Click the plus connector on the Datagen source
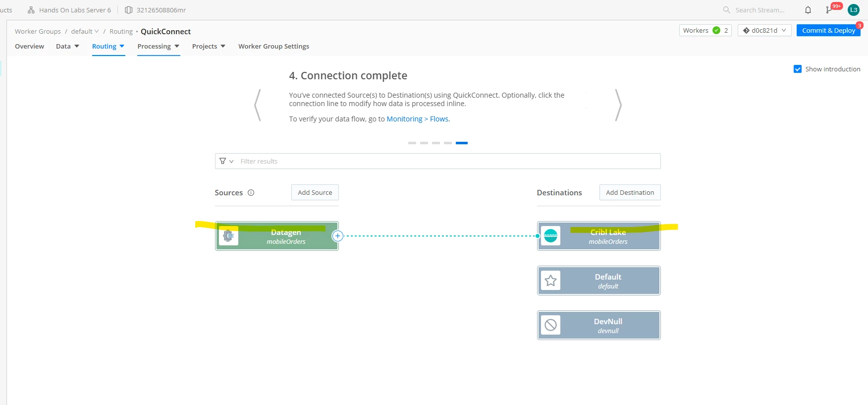 [337, 236]
